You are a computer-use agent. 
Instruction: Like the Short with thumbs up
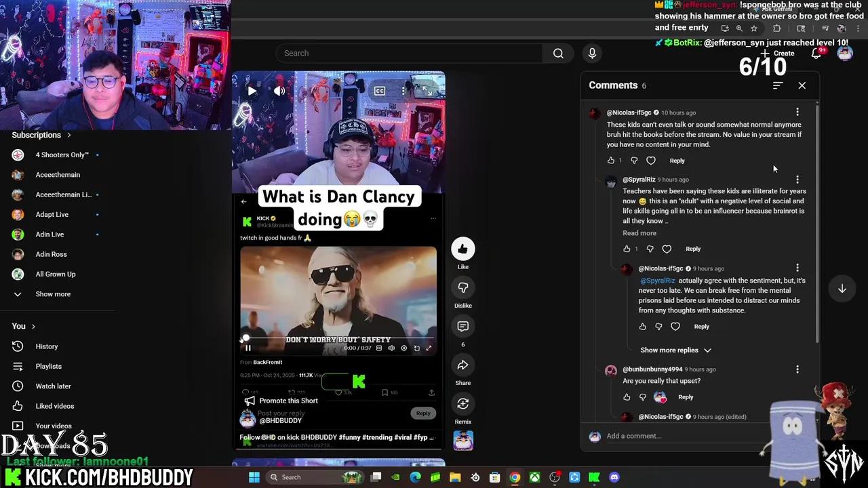click(463, 249)
